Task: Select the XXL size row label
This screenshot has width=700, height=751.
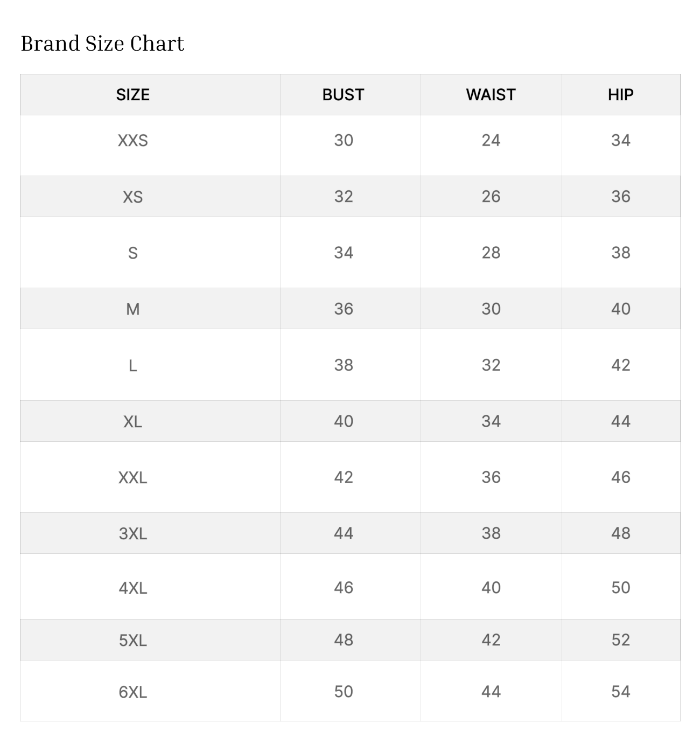Action: coord(132,477)
